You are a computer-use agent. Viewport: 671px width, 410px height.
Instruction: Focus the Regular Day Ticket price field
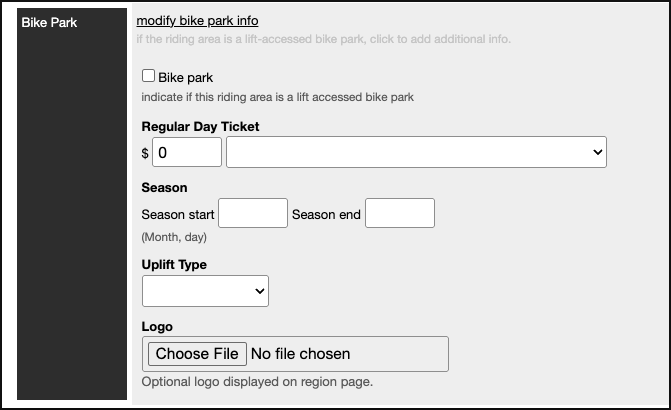pos(187,152)
